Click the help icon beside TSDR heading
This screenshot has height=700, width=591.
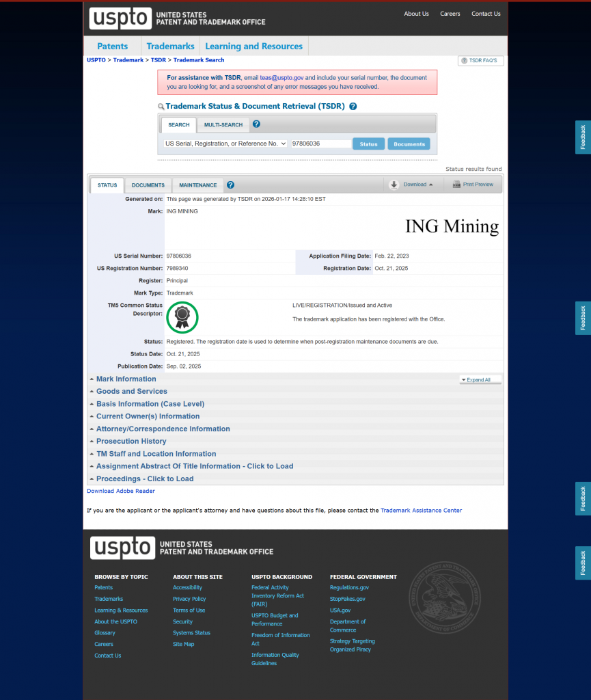click(353, 107)
